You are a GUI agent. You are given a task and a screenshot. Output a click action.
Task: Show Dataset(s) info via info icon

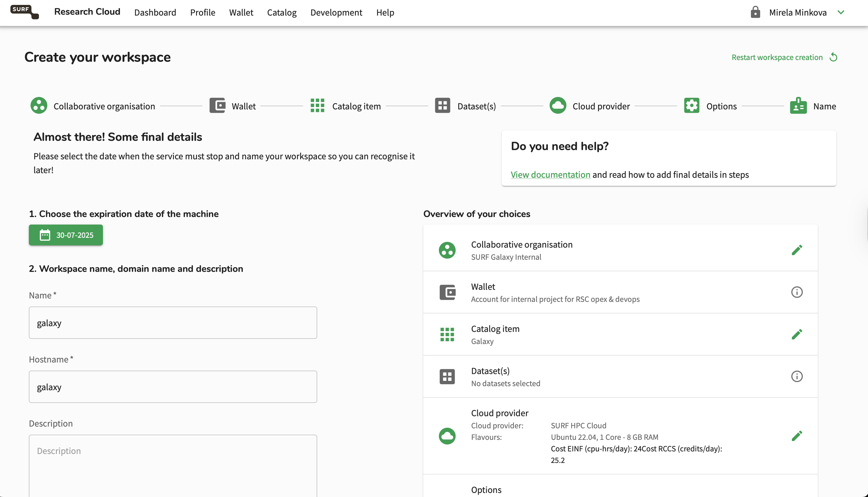coord(797,377)
